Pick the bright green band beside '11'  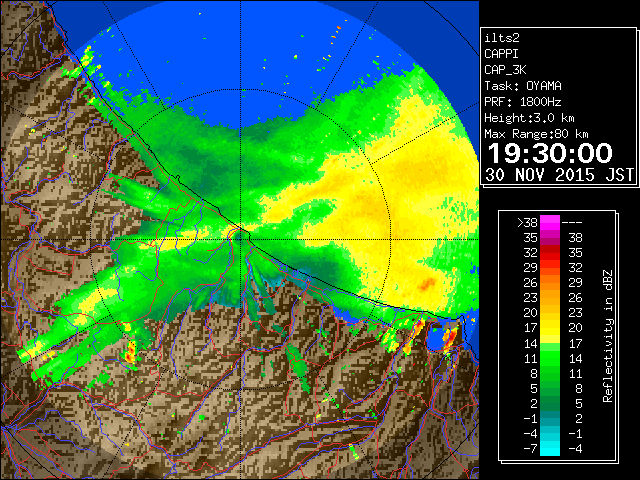pyautogui.click(x=550, y=358)
